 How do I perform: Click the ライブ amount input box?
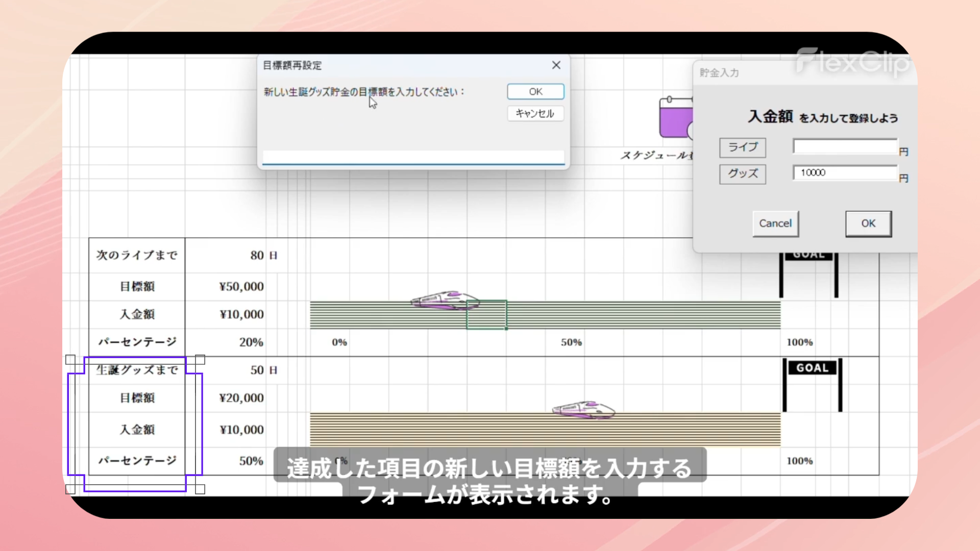click(845, 147)
